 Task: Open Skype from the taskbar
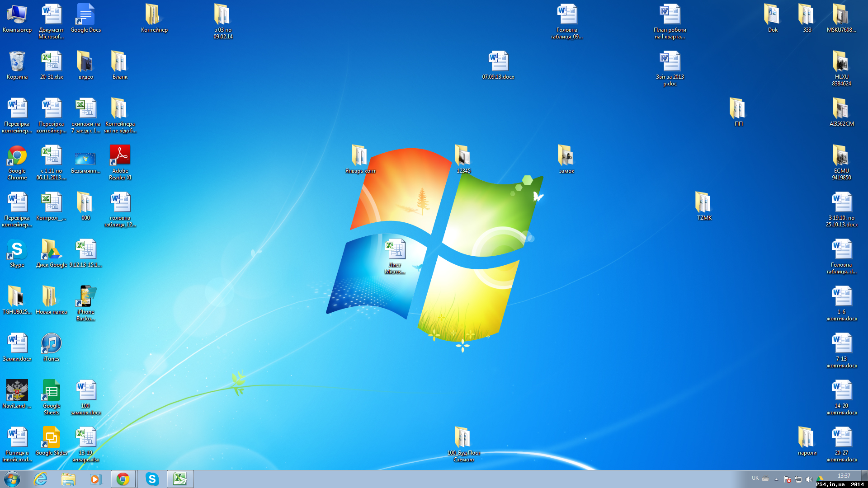point(152,479)
